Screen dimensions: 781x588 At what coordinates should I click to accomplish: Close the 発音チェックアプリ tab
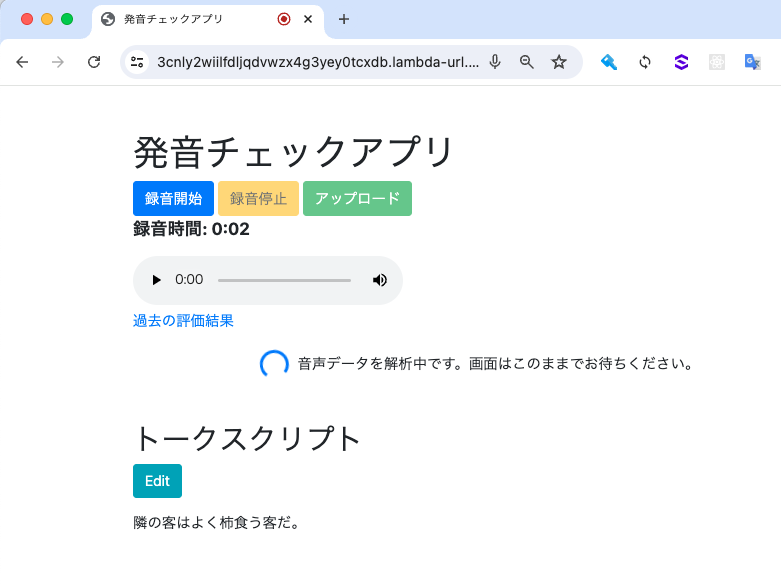(308, 19)
